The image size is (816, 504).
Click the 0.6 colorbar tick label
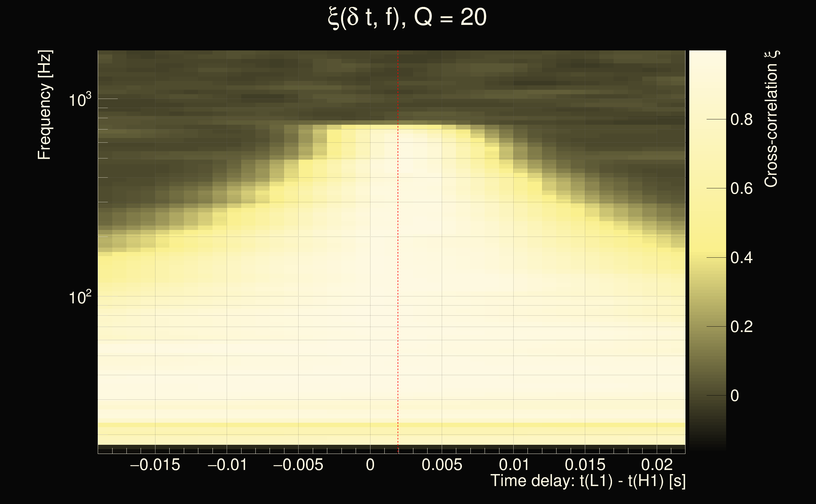[741, 189]
